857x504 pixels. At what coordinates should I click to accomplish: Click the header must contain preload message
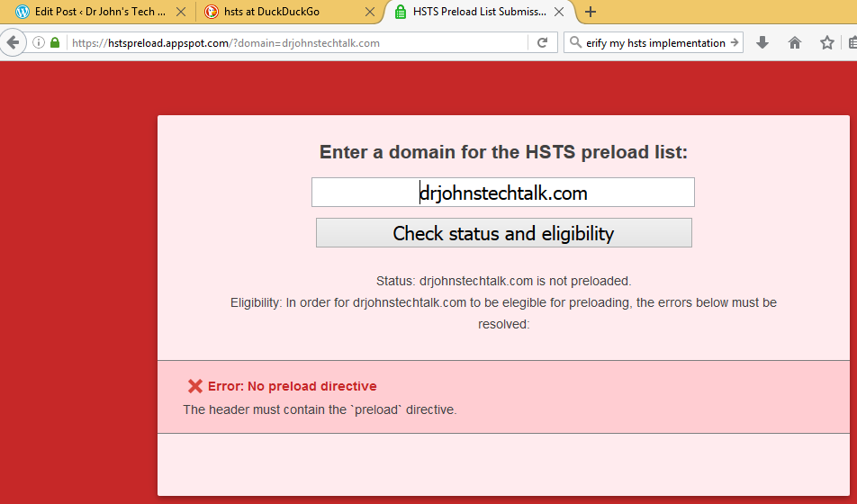pyautogui.click(x=320, y=409)
